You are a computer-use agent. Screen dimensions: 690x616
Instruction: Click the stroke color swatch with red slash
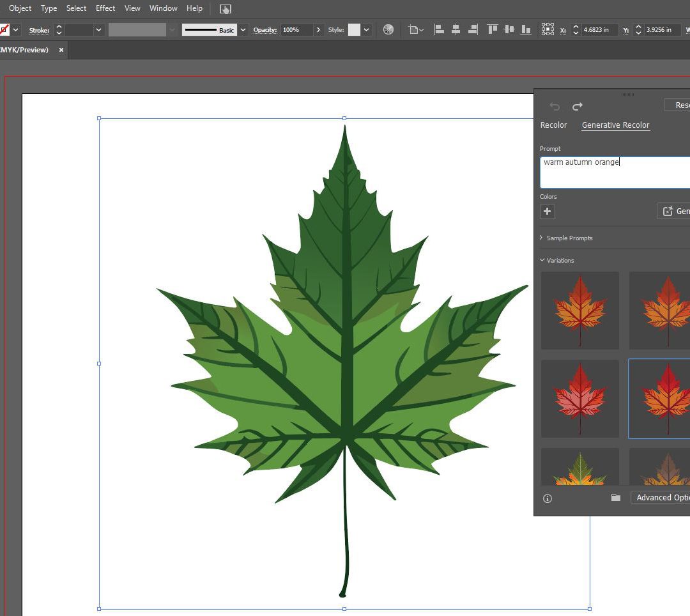point(4,30)
